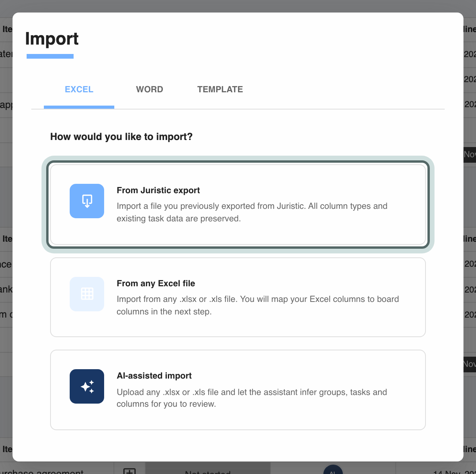Click the description about assistant inferring groups
The height and width of the screenshot is (474, 476).
252,398
